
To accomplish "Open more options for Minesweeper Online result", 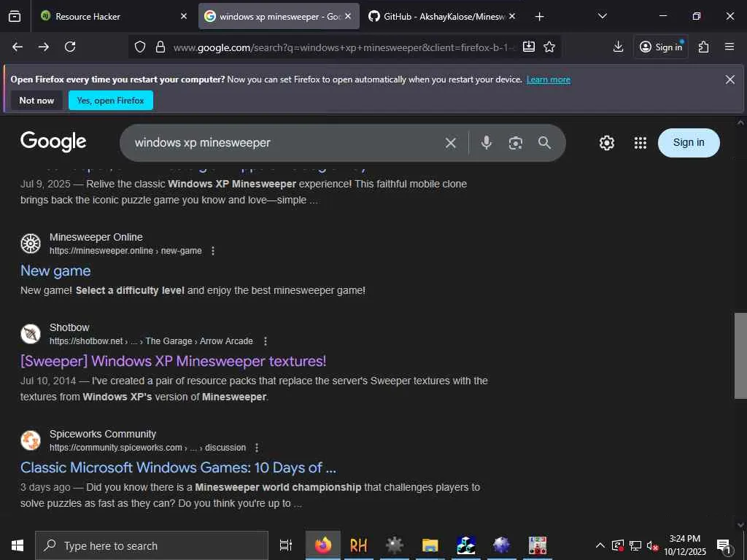I will (x=213, y=251).
